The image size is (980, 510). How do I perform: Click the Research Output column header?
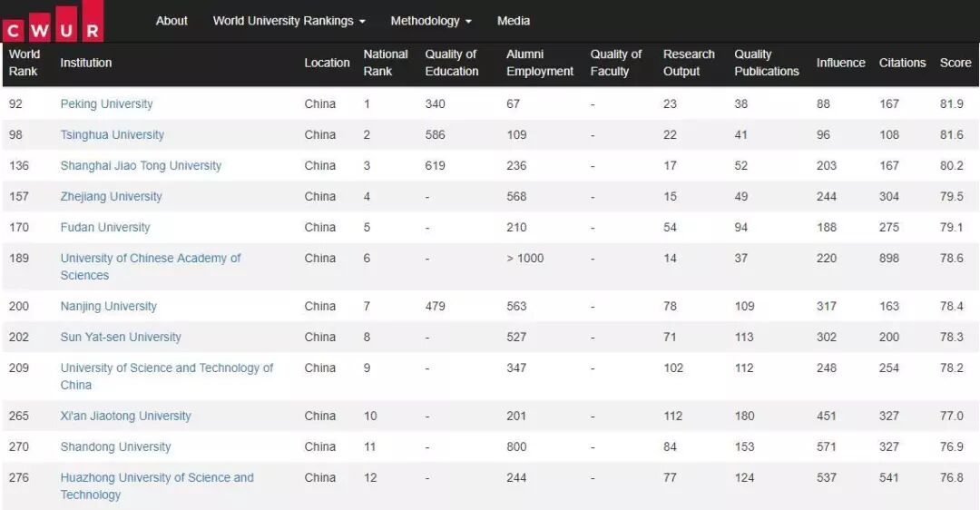(689, 63)
